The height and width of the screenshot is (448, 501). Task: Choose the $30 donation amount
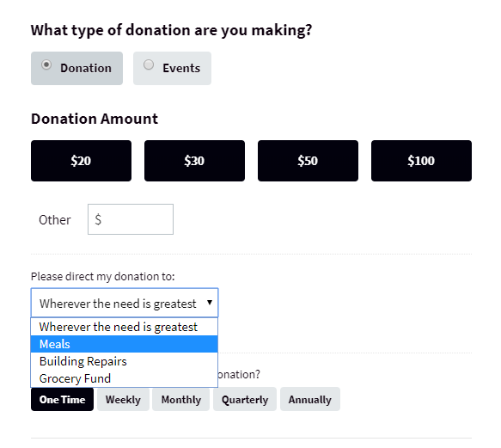point(194,161)
